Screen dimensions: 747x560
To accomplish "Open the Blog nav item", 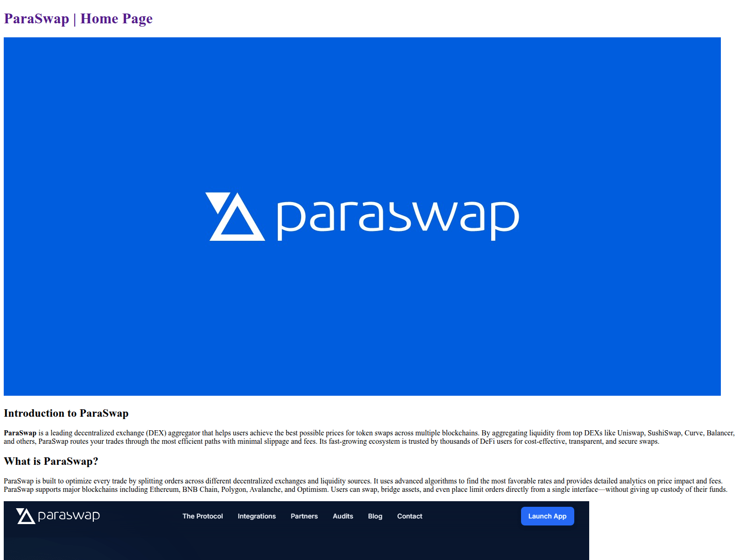I will pos(375,516).
